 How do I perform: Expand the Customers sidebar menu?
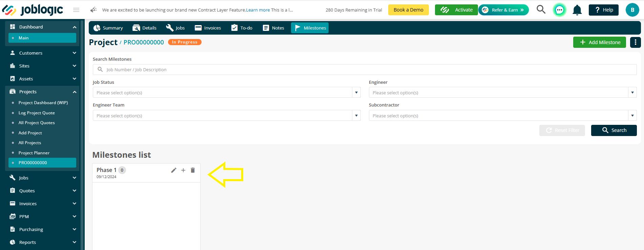pyautogui.click(x=42, y=53)
